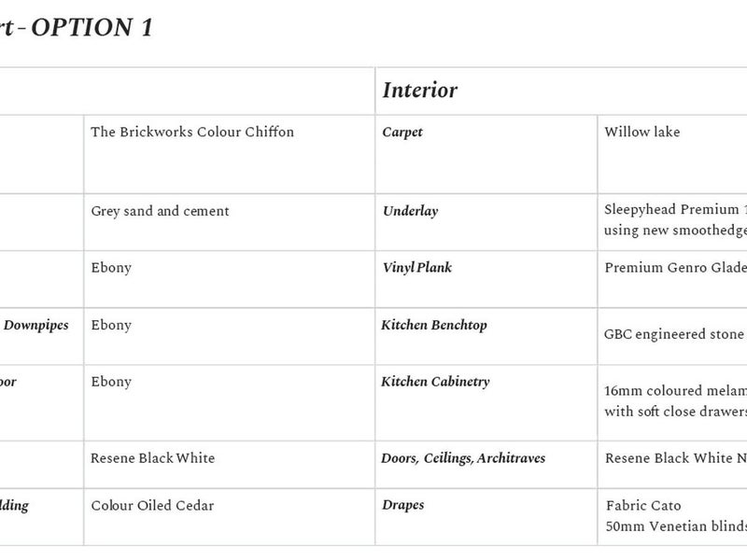Click the "Willow lake" text
Screen dimensions: 747x560
(x=642, y=133)
